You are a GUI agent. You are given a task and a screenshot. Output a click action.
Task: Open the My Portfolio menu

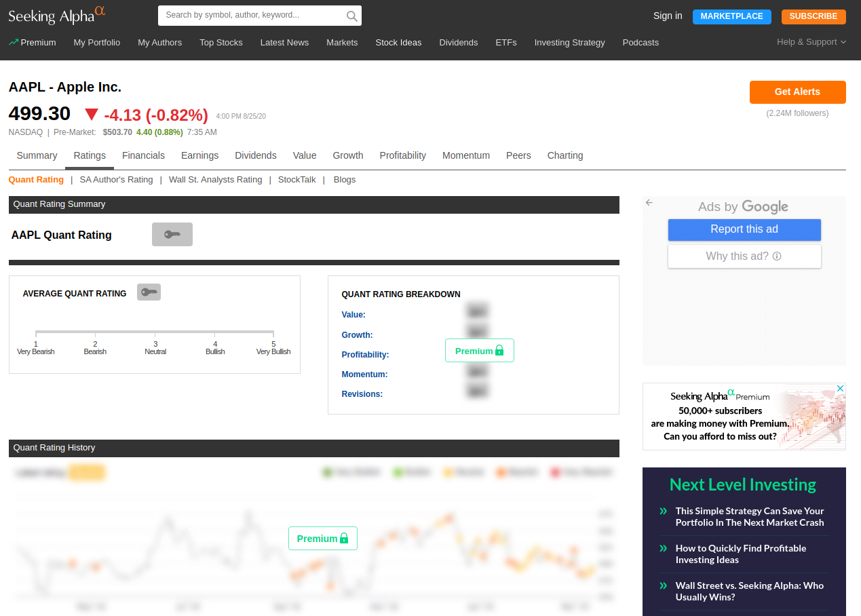[x=97, y=42]
